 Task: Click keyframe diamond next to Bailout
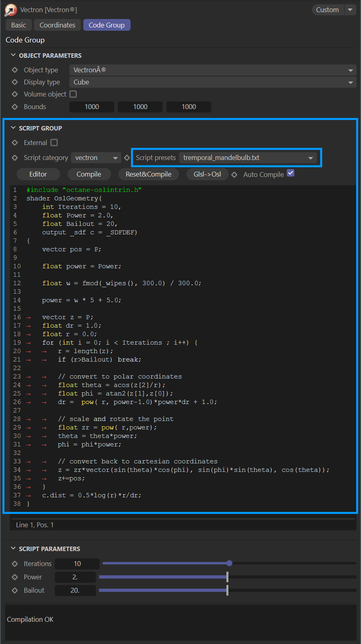[15, 590]
